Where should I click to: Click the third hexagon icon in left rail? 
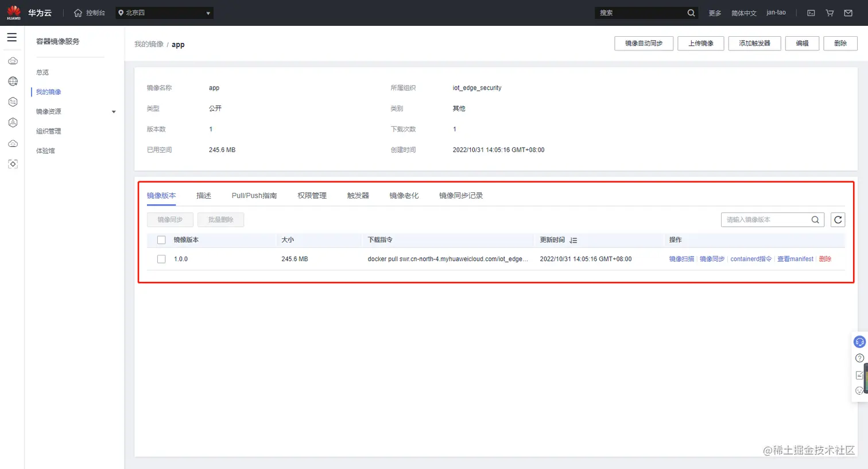[x=13, y=102]
